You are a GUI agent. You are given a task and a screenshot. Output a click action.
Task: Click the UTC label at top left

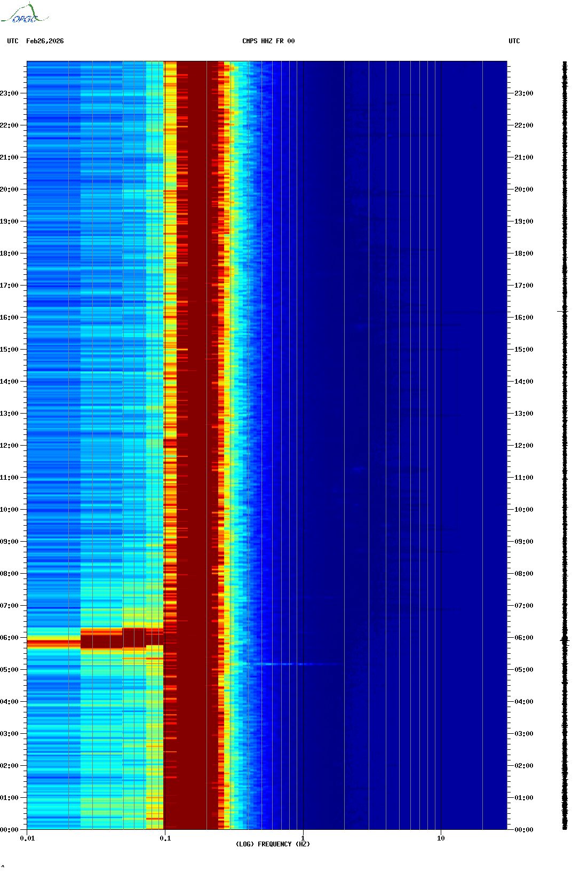(13, 41)
